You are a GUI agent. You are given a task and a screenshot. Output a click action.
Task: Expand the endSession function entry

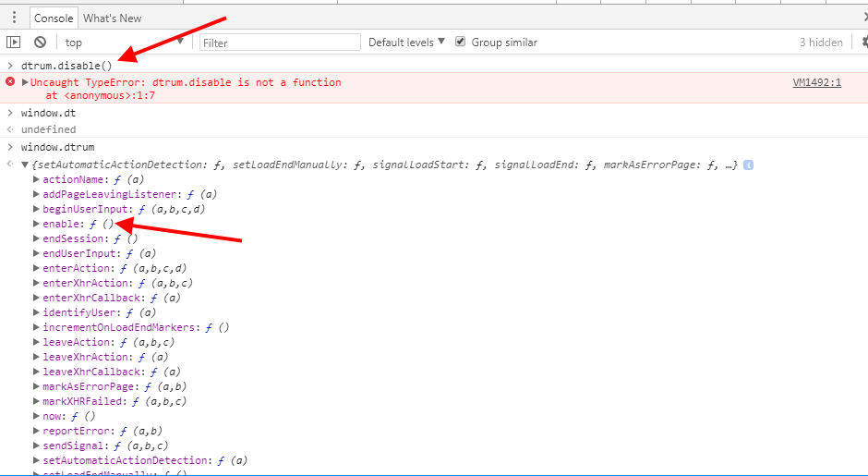tap(37, 238)
